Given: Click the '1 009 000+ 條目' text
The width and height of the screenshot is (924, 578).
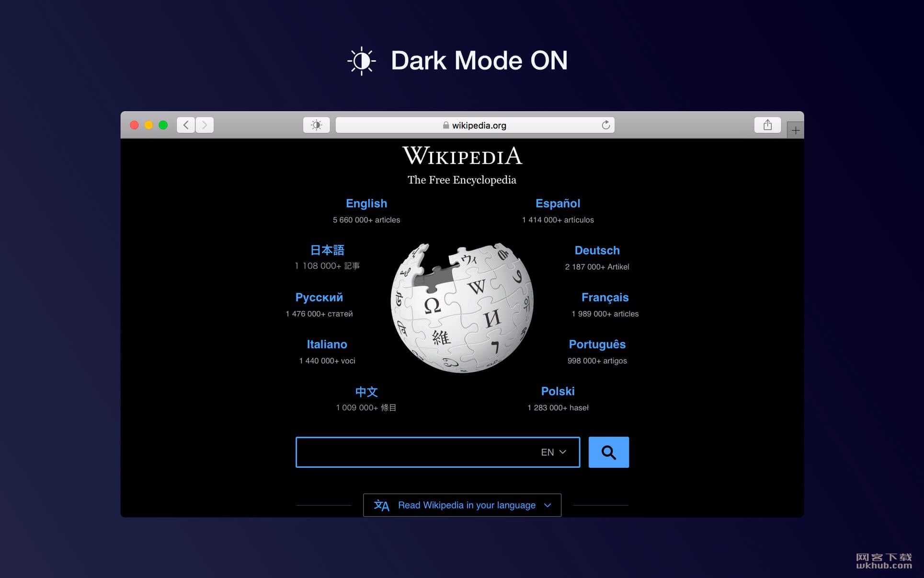Looking at the screenshot, I should pos(366,407).
